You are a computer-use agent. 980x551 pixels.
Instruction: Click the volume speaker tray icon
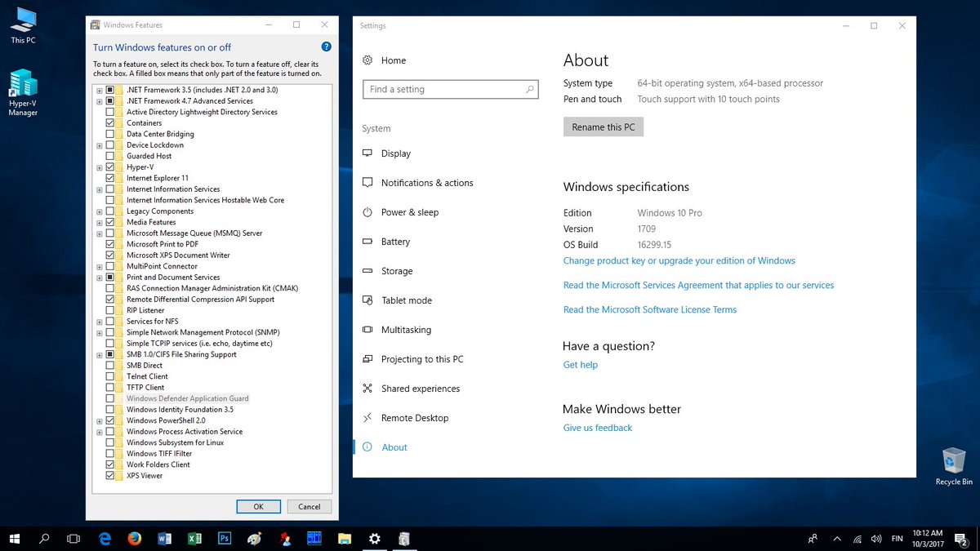coord(876,539)
